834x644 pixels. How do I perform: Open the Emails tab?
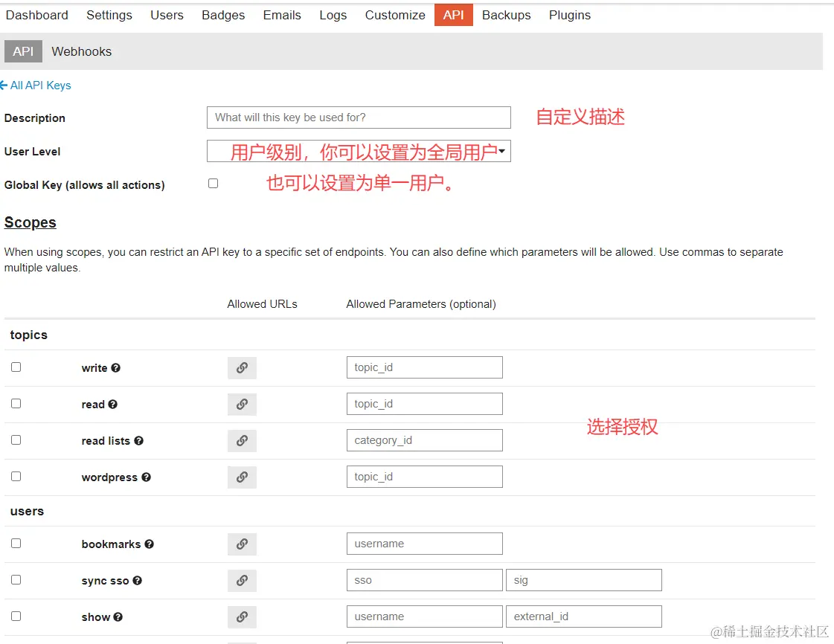(282, 15)
